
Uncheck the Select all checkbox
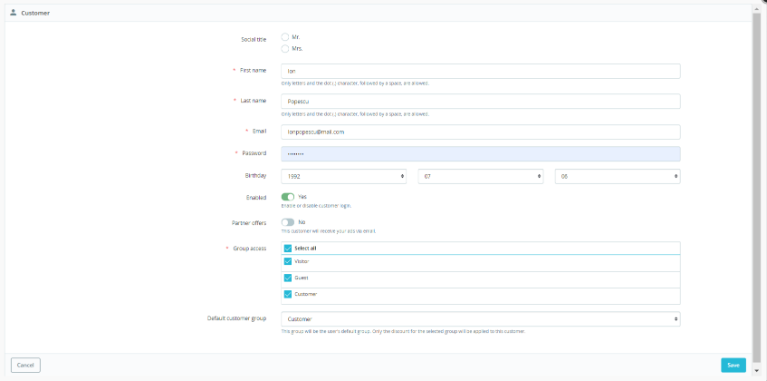pos(288,248)
